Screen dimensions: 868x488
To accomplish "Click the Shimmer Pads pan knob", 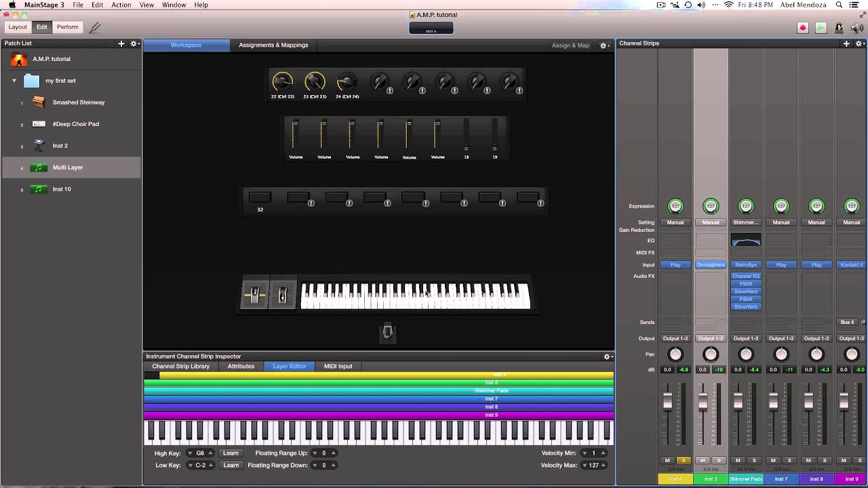I will point(746,354).
